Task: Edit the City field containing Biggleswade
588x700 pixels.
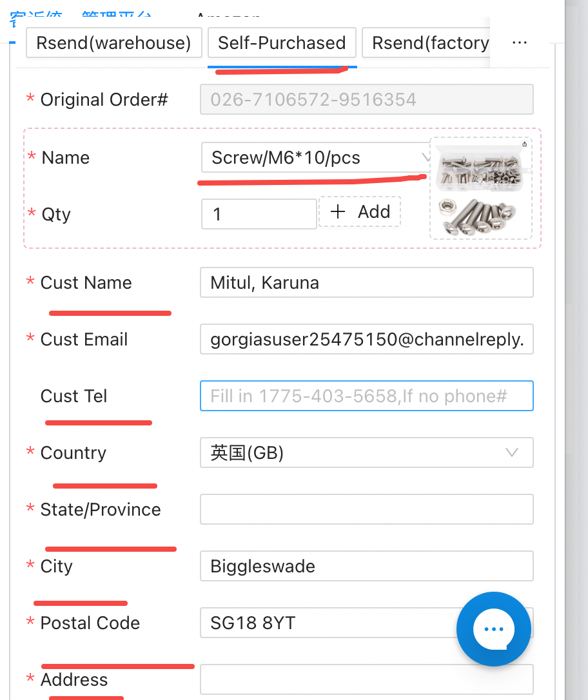Action: tap(366, 566)
